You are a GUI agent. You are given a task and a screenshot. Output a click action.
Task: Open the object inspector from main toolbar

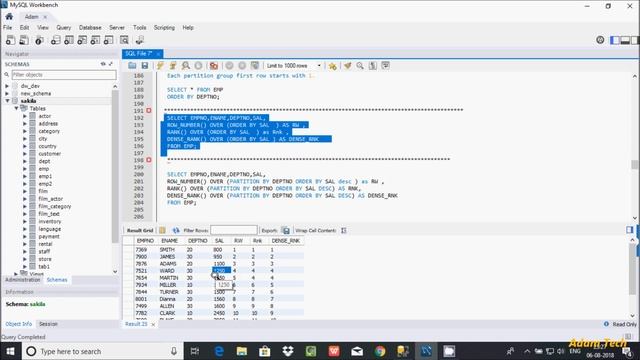39,40
